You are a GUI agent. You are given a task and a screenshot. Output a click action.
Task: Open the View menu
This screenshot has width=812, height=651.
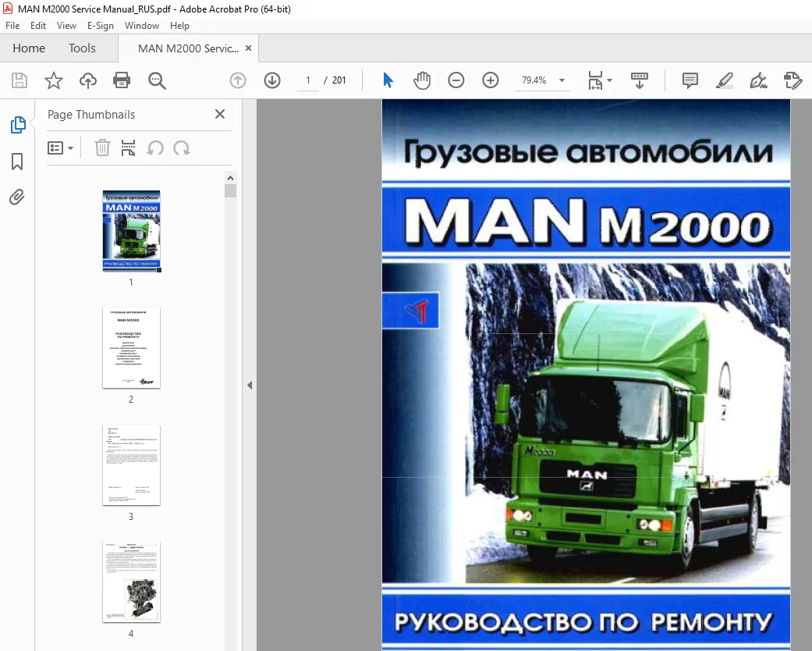click(66, 26)
